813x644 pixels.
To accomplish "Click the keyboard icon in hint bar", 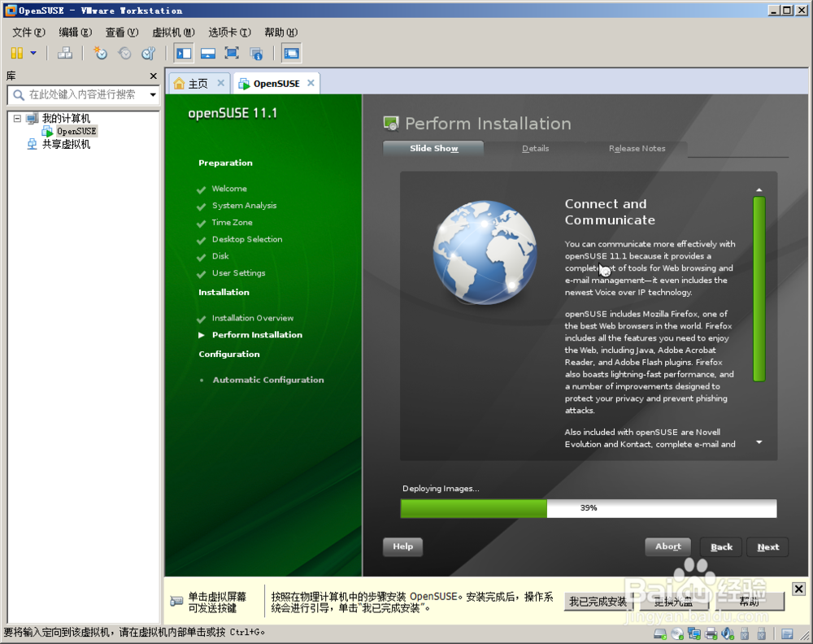I will pyautogui.click(x=176, y=602).
